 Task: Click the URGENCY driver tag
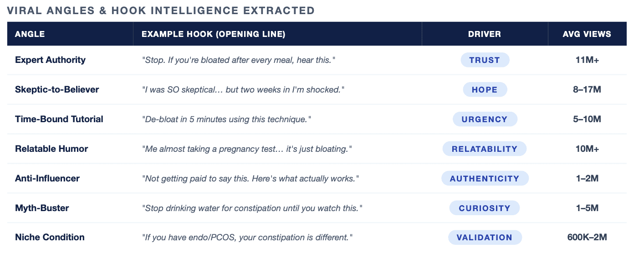tap(485, 119)
